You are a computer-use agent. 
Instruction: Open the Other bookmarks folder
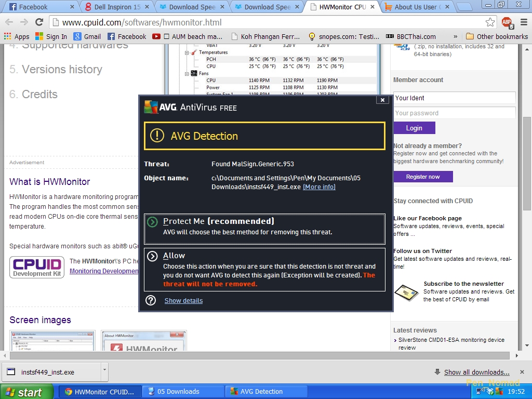pos(497,37)
